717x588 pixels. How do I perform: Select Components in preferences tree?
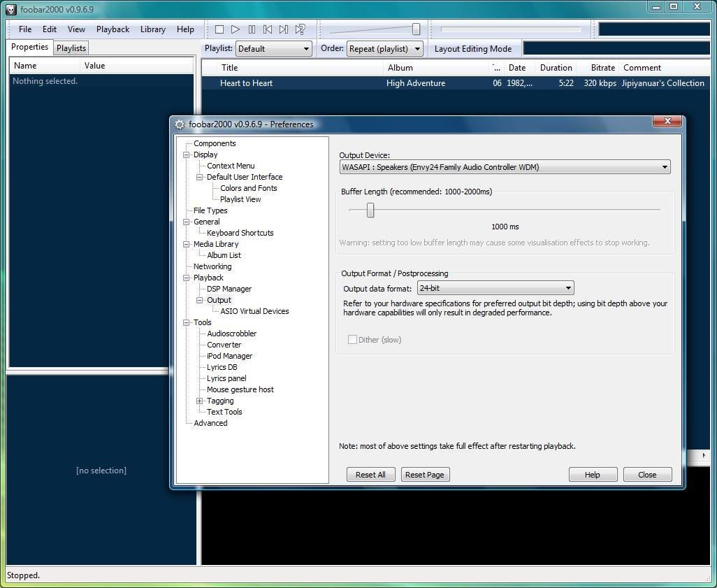[x=215, y=143]
